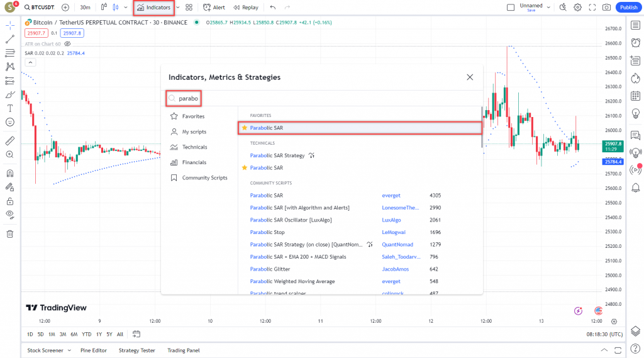The height and width of the screenshot is (358, 644).
Task: Take a chart snapshot with camera
Action: coord(607,8)
